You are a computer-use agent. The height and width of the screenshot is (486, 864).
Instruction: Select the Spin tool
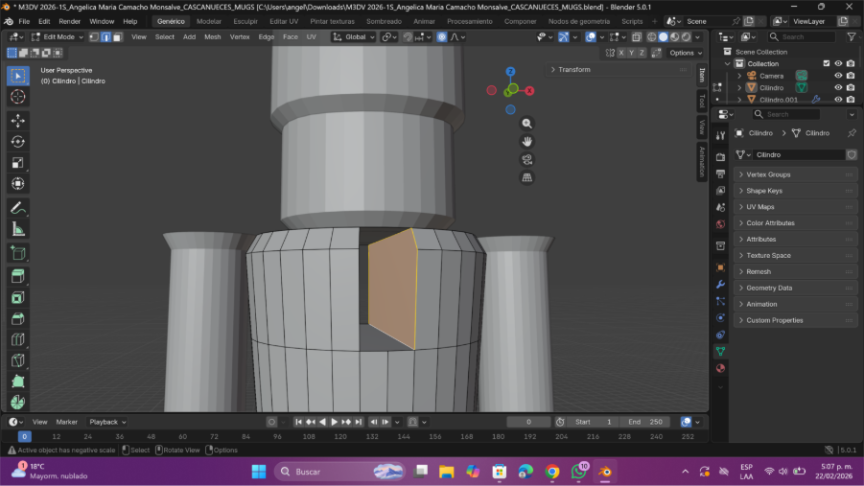click(18, 402)
